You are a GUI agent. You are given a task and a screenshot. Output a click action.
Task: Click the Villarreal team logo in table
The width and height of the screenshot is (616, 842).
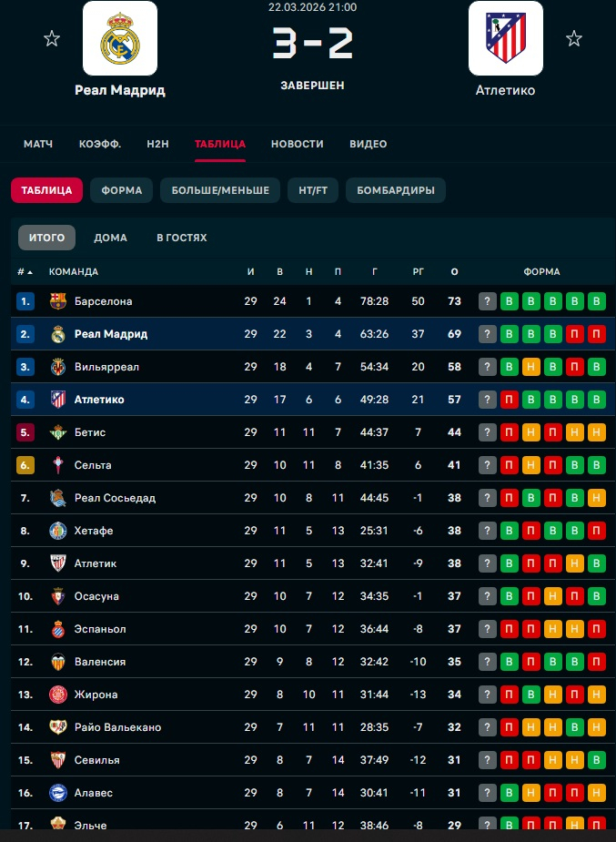click(x=58, y=367)
